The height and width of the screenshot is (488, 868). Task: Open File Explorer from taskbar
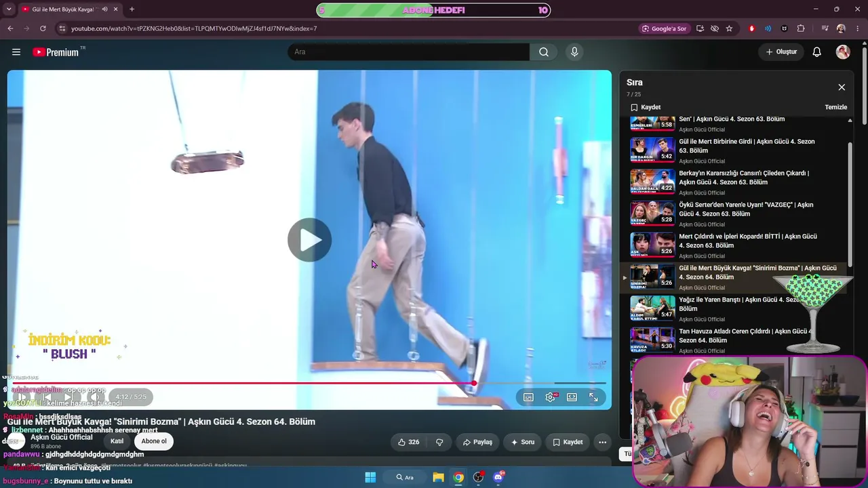tap(439, 477)
